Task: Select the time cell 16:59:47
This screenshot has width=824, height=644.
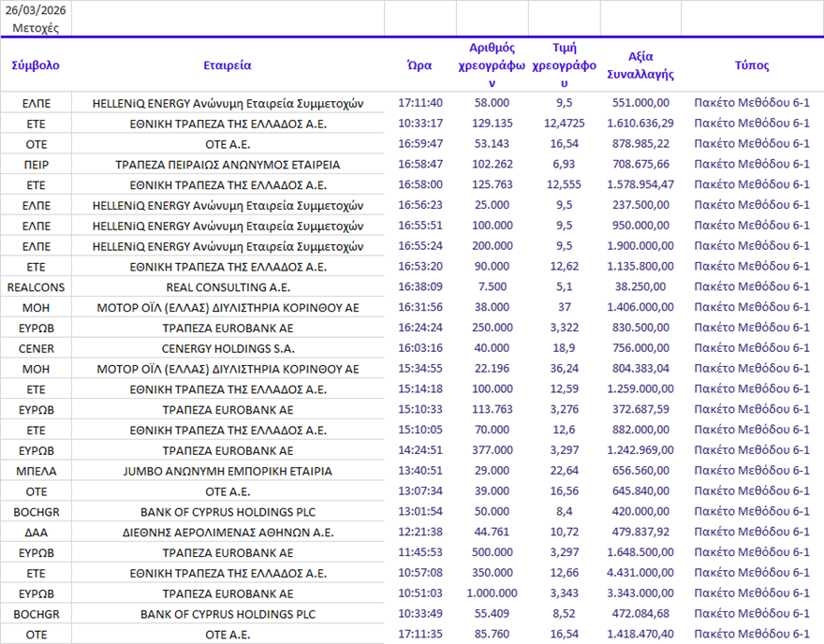Action: pos(419,144)
